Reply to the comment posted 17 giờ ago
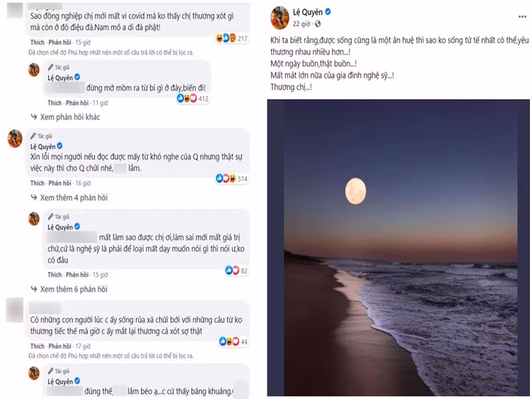This screenshot has width=532, height=399. (x=61, y=346)
